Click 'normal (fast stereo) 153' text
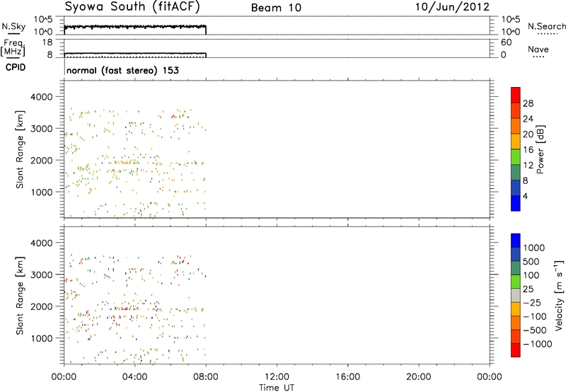566x392 pixels. [x=122, y=70]
